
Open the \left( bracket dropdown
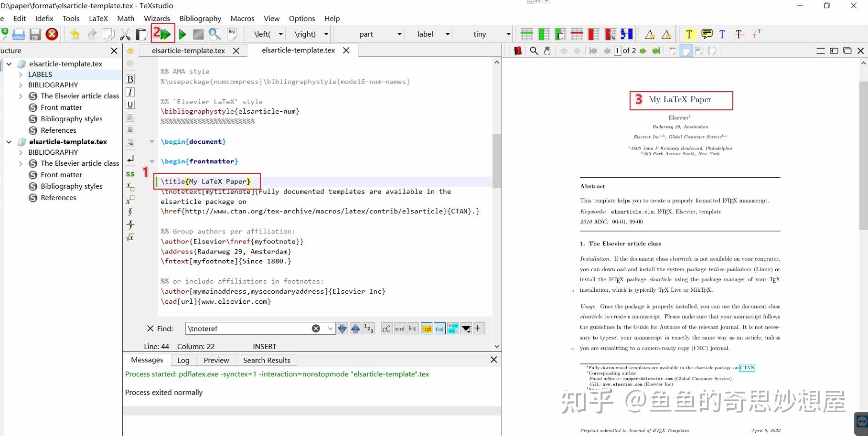[x=281, y=34]
